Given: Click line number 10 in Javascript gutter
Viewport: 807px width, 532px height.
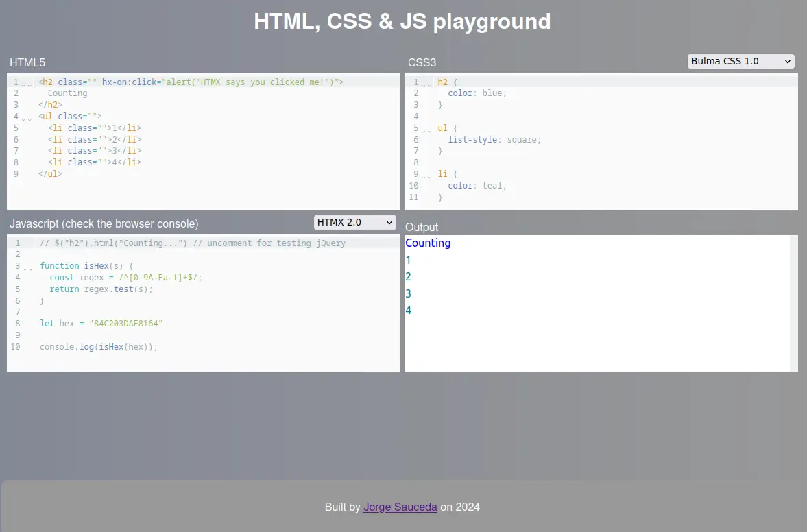Looking at the screenshot, I should click(16, 347).
